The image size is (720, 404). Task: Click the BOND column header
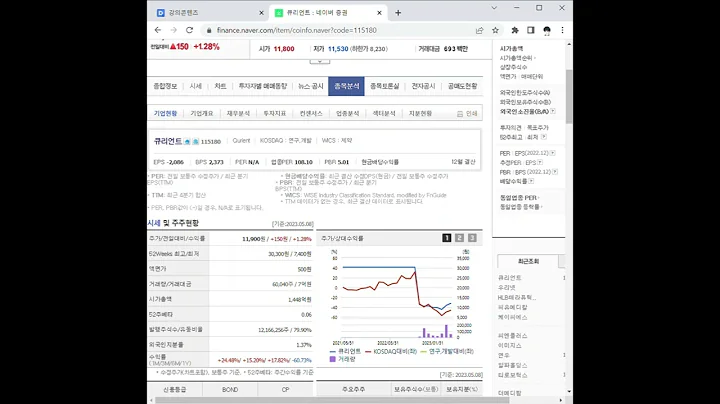pos(230,389)
